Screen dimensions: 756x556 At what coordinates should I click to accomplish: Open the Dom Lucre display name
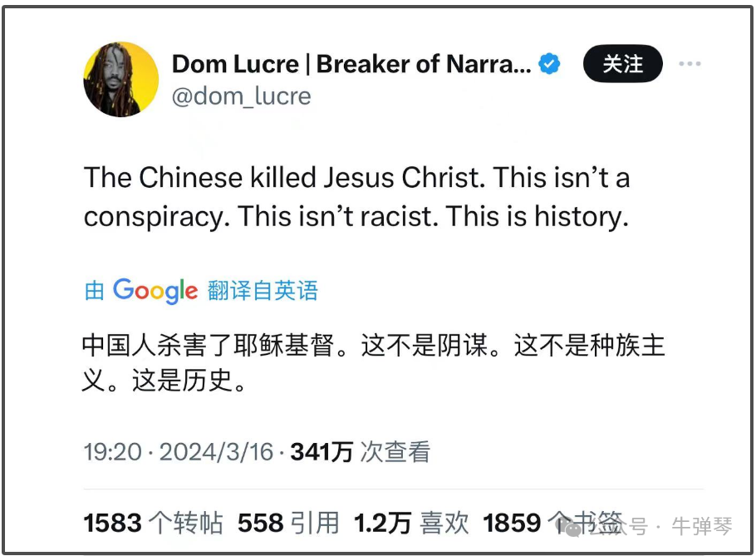coord(351,64)
